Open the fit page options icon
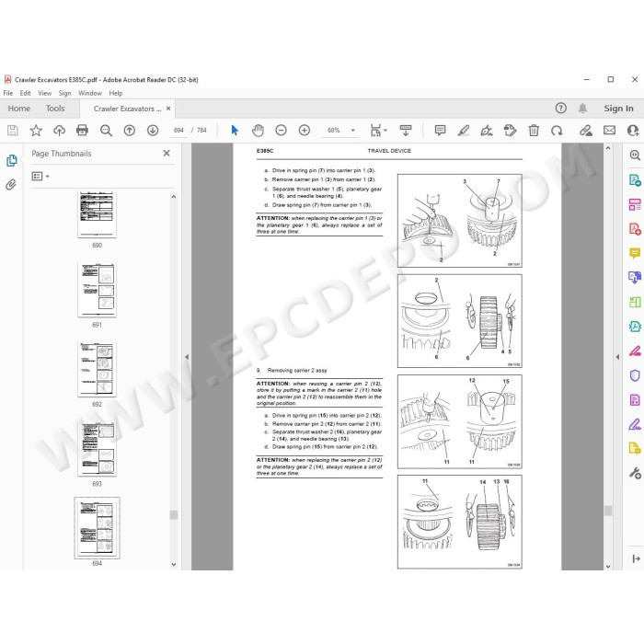The height and width of the screenshot is (644, 644). tap(375, 131)
